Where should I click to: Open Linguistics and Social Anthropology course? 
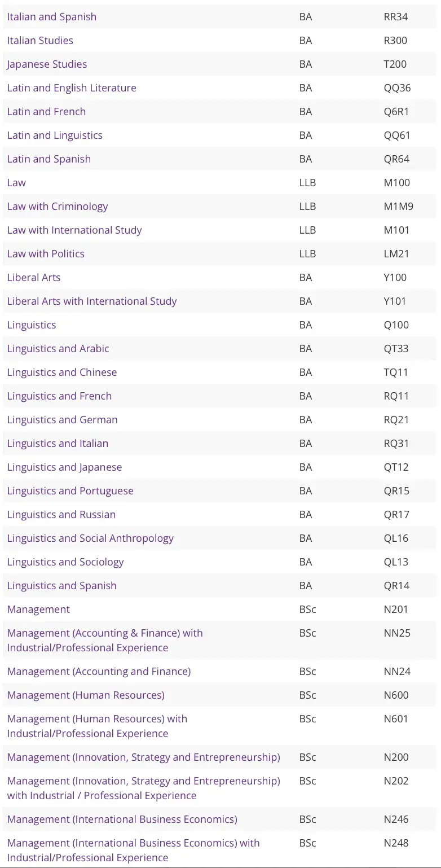click(90, 538)
